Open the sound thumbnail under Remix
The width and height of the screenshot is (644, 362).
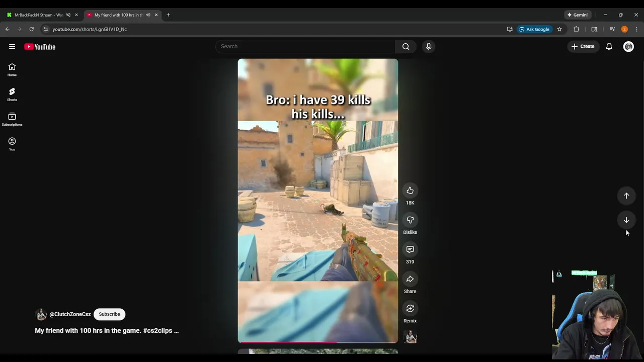click(x=411, y=336)
